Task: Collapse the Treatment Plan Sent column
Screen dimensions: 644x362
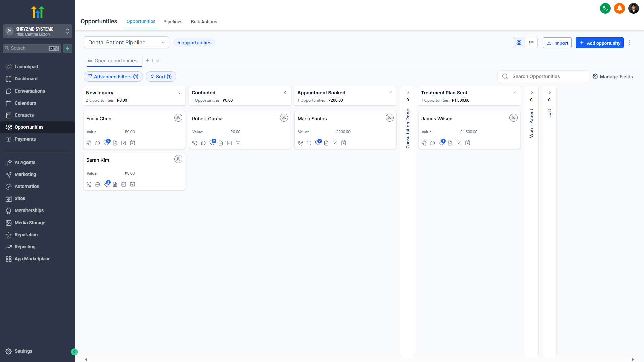Action: coord(515,93)
